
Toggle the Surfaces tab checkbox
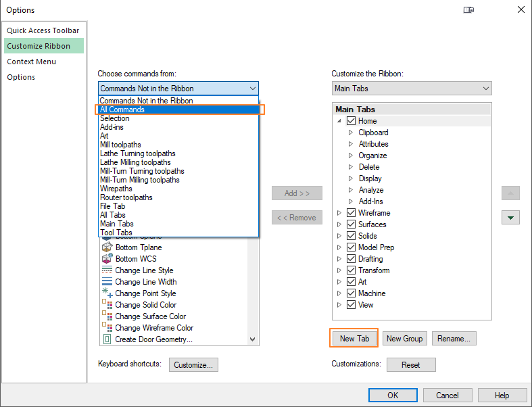pos(351,224)
